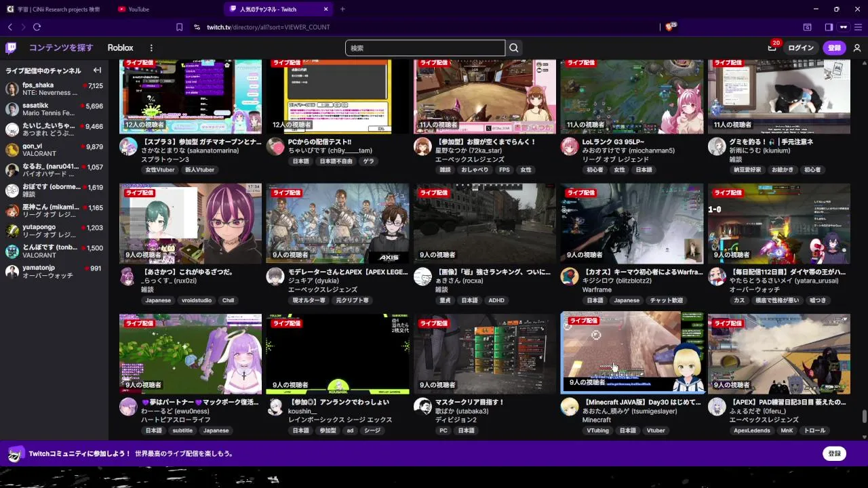Click 72ka_star streamer avatar

422,146
